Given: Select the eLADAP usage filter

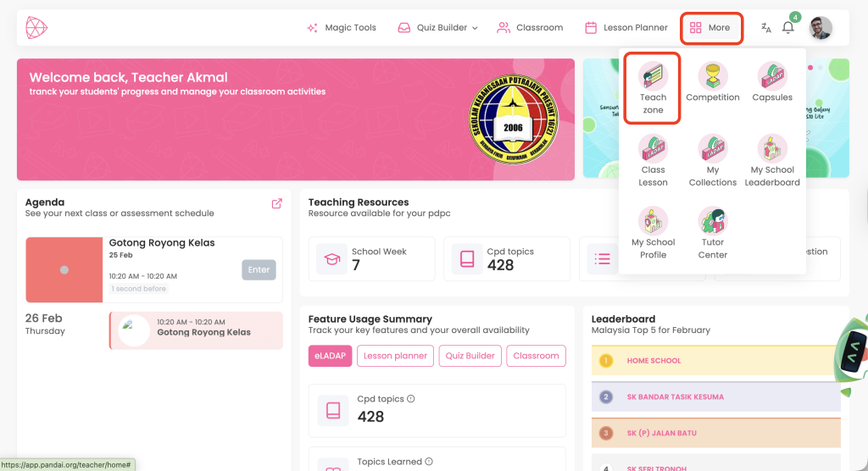Looking at the screenshot, I should 330,356.
